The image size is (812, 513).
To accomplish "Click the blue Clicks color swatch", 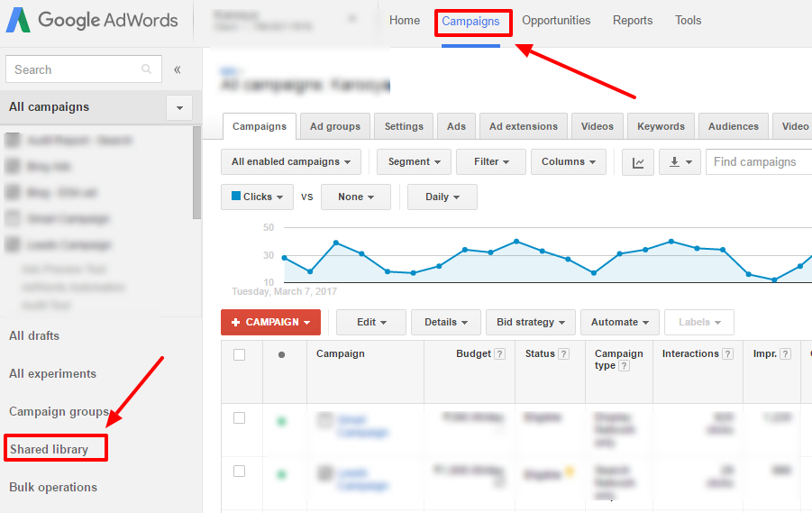I will tap(236, 196).
